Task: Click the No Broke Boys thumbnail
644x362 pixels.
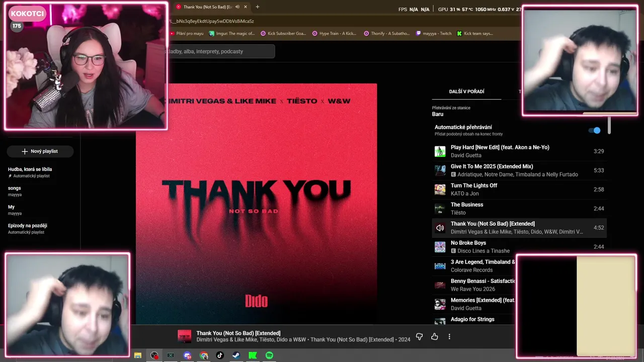Action: tap(440, 247)
